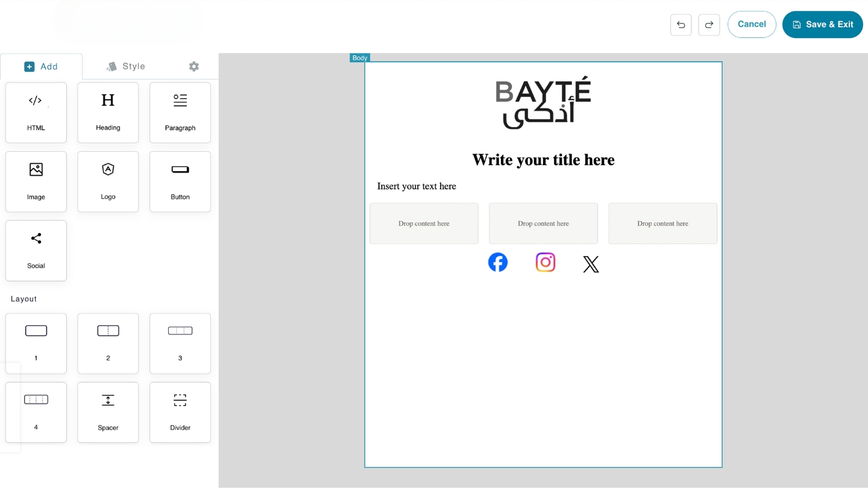Choose the four-column layout block
The width and height of the screenshot is (868, 488).
(x=36, y=412)
